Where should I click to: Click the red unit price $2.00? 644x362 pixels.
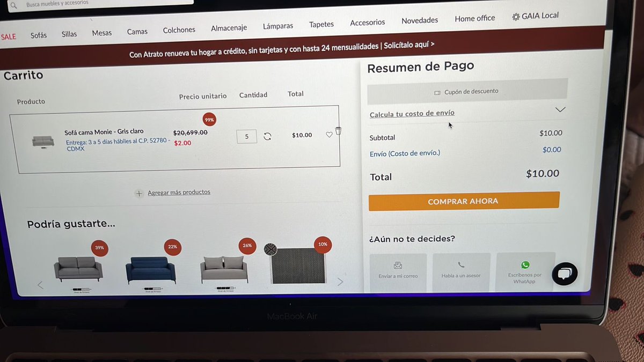[182, 143]
